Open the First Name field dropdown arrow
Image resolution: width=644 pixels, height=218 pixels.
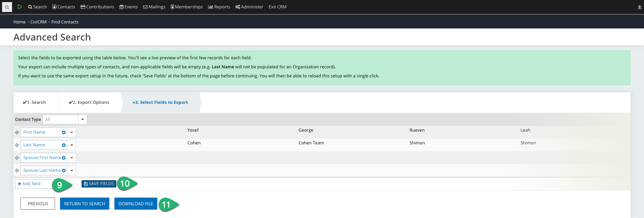pos(72,132)
